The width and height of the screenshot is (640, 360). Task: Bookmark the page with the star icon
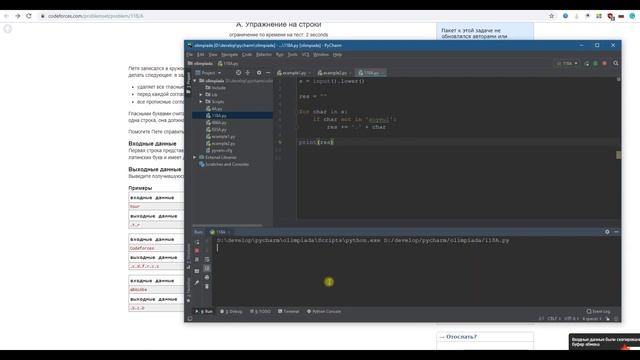pos(551,16)
